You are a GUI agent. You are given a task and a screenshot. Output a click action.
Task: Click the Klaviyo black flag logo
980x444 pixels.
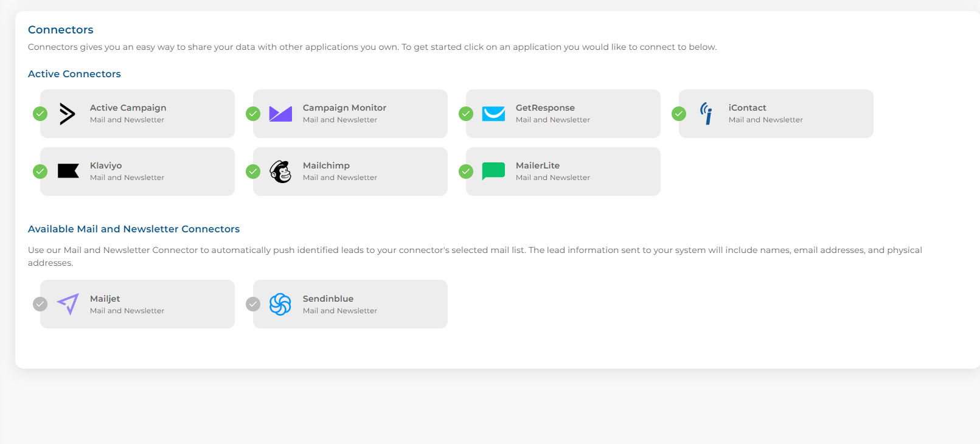pos(68,171)
